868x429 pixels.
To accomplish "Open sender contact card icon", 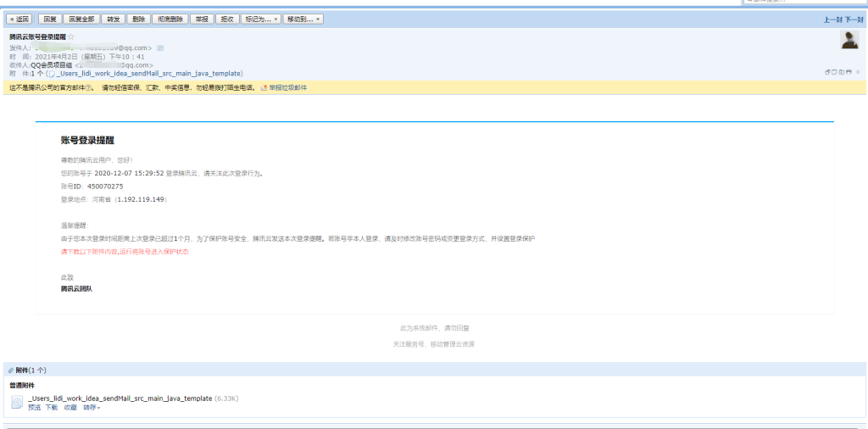I will tap(160, 48).
